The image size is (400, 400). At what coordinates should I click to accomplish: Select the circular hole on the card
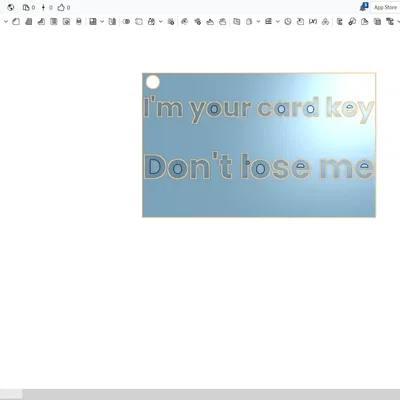coord(153,82)
